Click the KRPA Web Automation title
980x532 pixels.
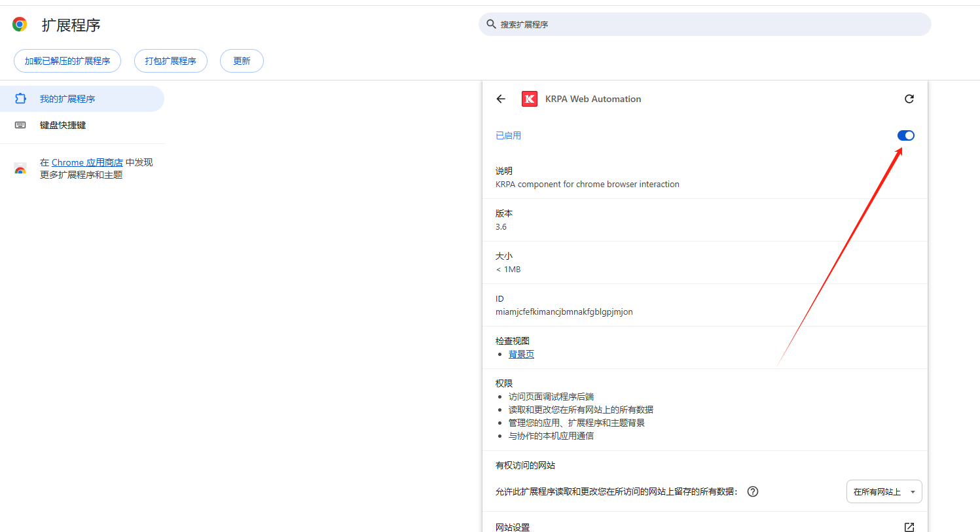coord(593,99)
